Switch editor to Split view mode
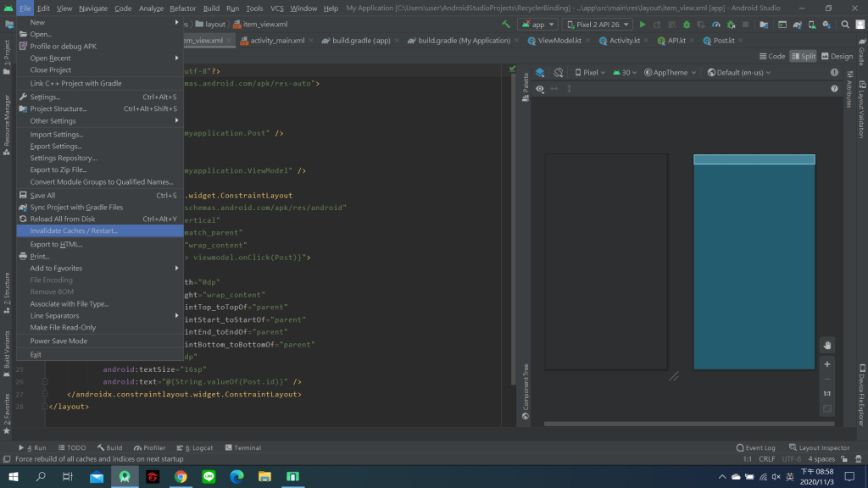 (x=804, y=57)
